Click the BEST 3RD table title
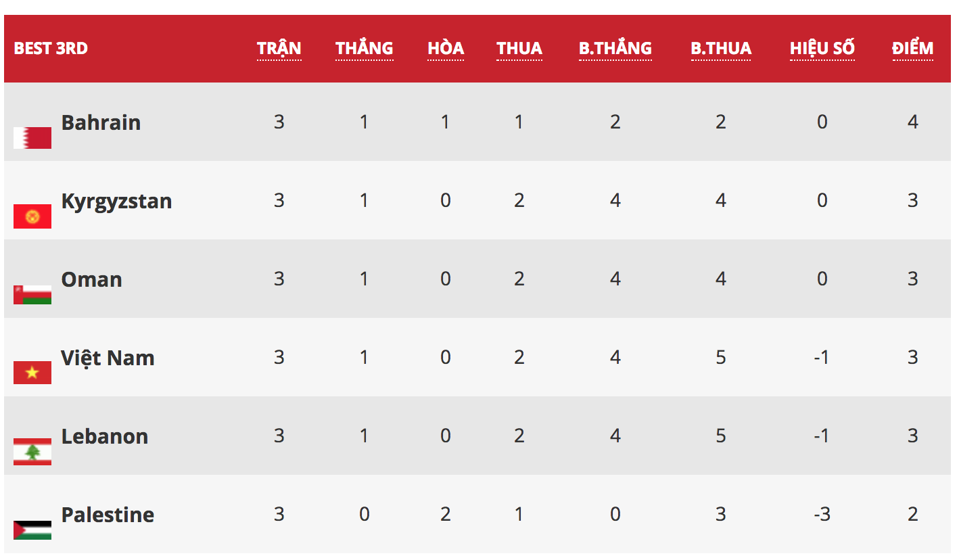959x560 pixels. [x=51, y=49]
